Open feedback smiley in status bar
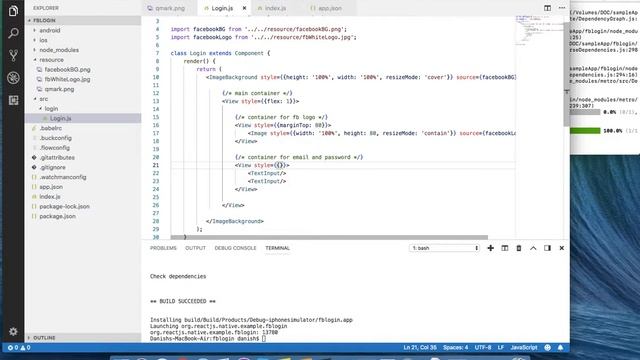Image resolution: width=640 pixels, height=360 pixels. coord(548,348)
